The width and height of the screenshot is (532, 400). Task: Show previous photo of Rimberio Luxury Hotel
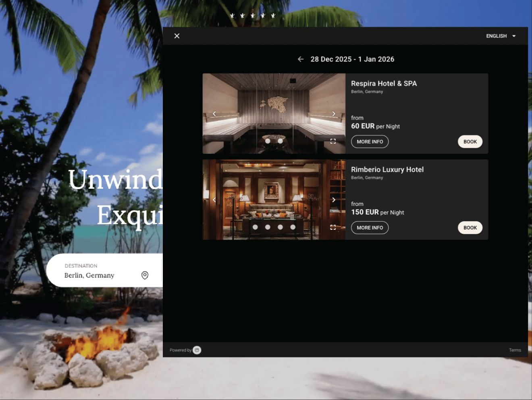214,200
